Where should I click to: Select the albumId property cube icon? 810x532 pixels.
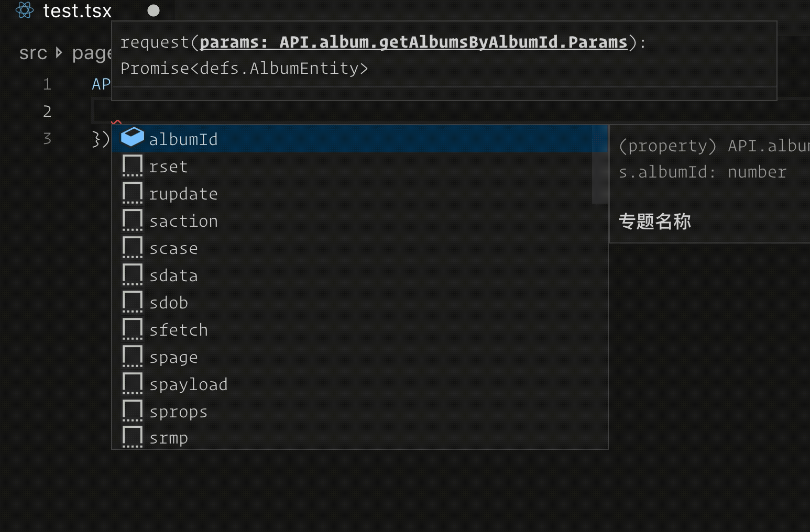132,137
